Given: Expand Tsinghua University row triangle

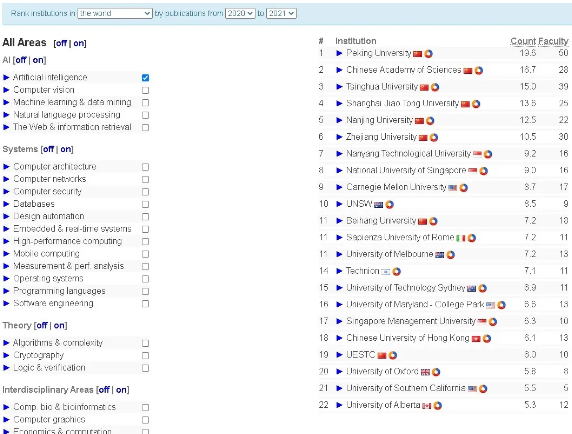Looking at the screenshot, I should 339,87.
